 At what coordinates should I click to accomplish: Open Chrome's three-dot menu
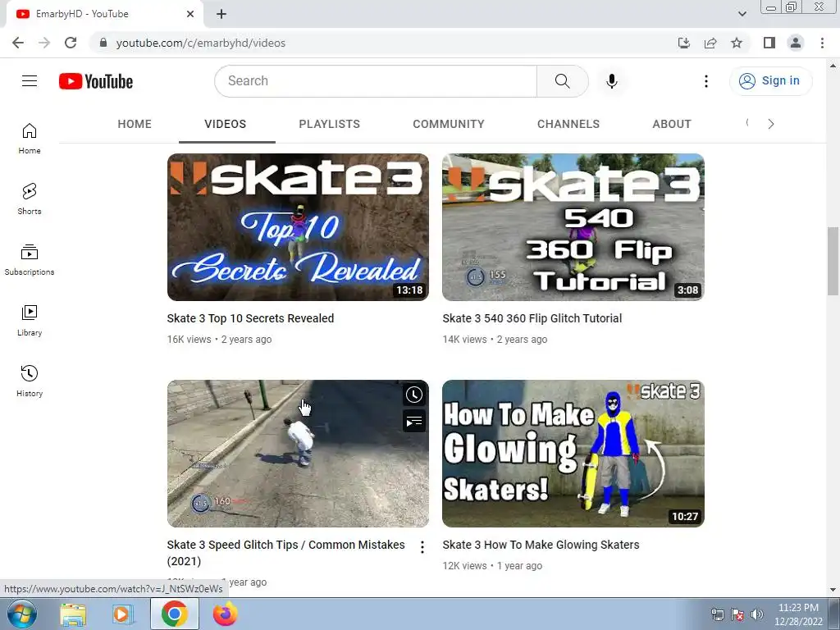click(822, 43)
